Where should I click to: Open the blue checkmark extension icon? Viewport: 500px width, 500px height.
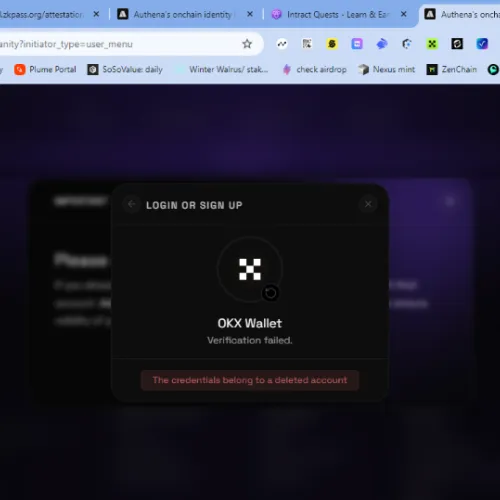click(482, 44)
